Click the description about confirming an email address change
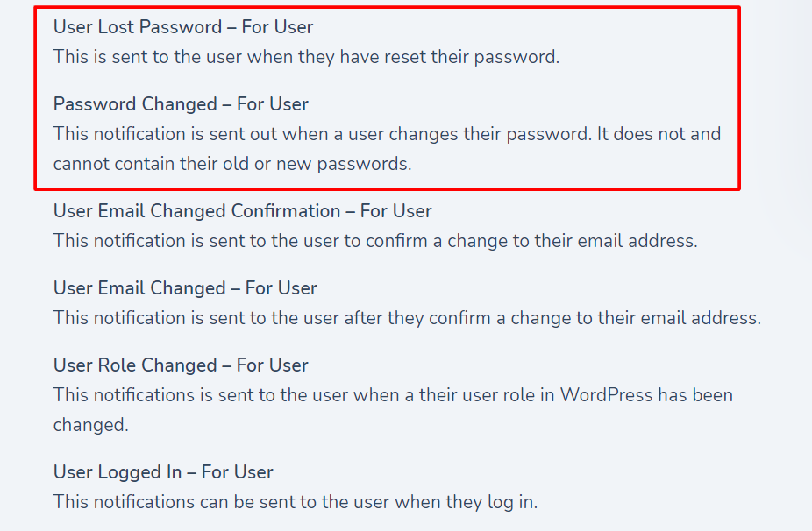 375,241
